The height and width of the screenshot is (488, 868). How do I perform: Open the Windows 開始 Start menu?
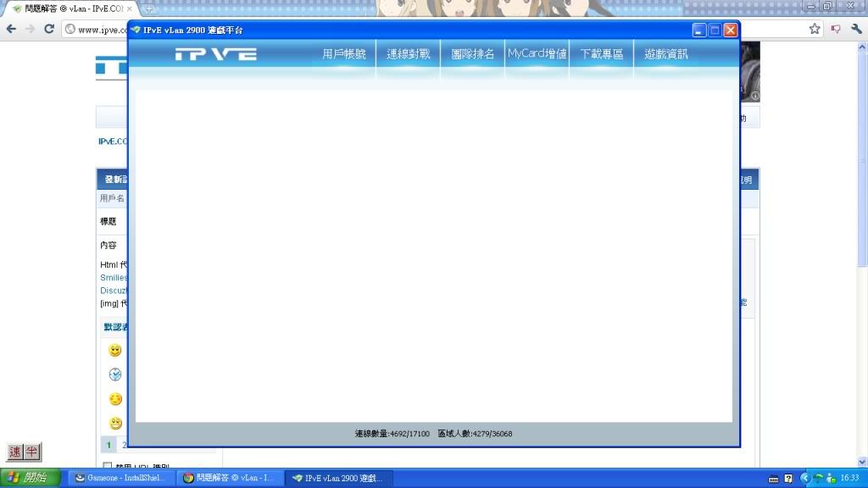31,478
